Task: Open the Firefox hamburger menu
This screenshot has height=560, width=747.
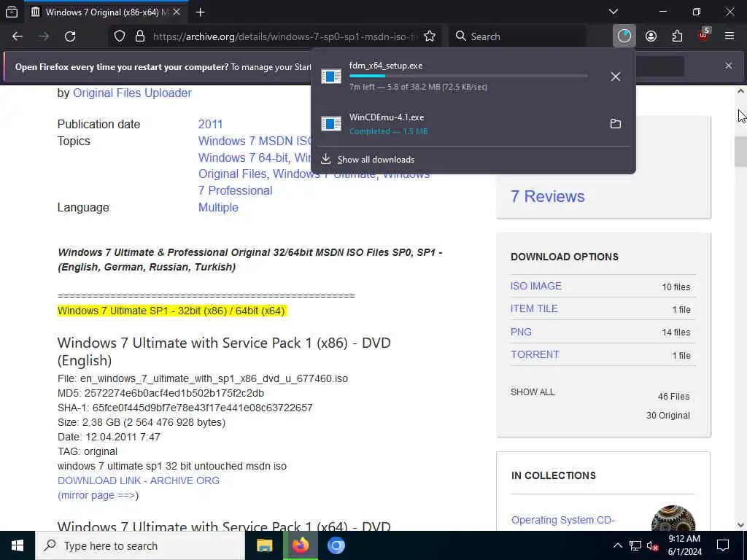Action: coord(729,36)
